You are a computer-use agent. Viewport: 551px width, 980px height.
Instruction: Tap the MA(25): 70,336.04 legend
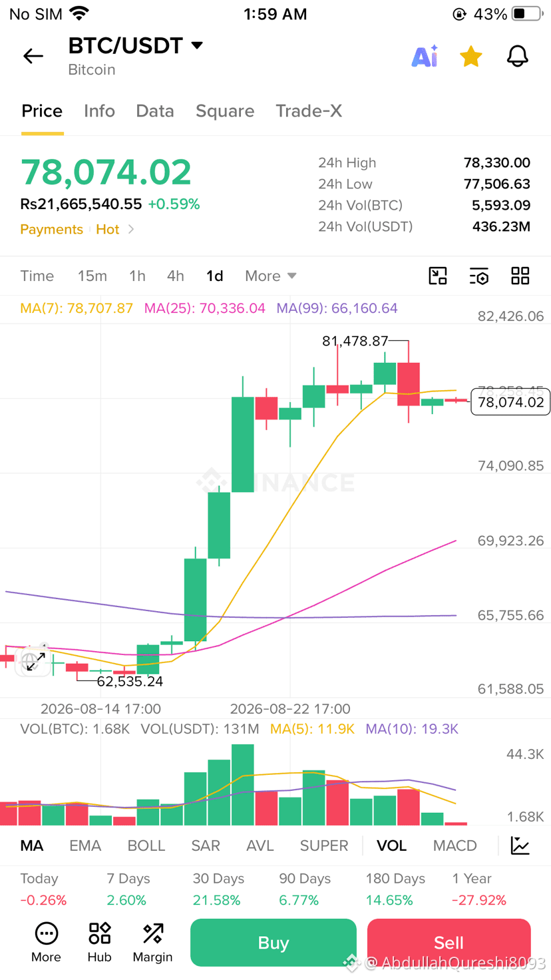(205, 308)
